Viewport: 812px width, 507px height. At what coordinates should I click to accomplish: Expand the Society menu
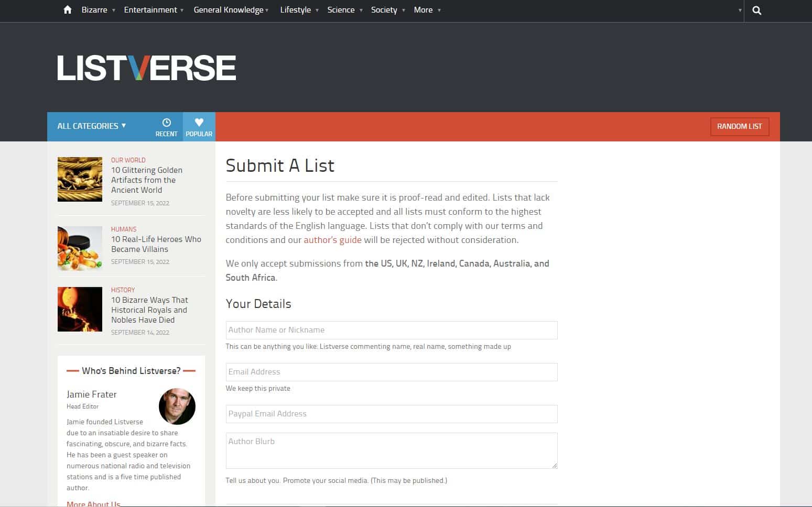pos(388,10)
